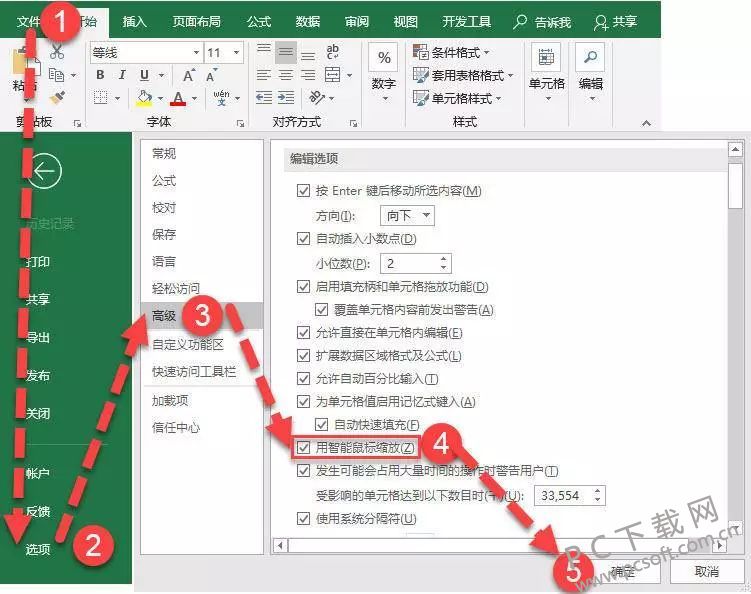Click the Wrap Text ab icon

332,52
